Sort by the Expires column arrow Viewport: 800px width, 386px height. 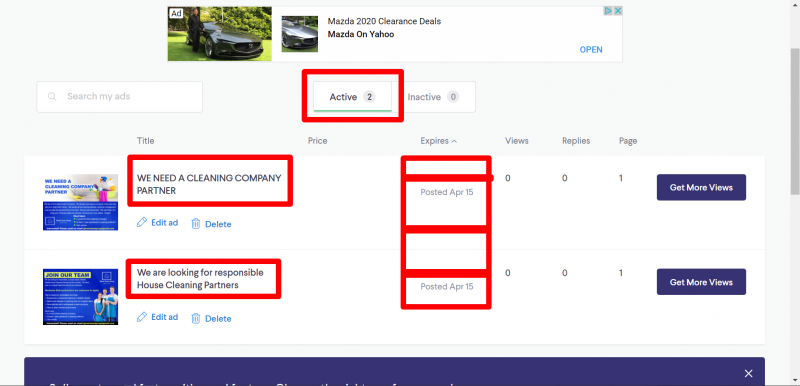pyautogui.click(x=455, y=141)
